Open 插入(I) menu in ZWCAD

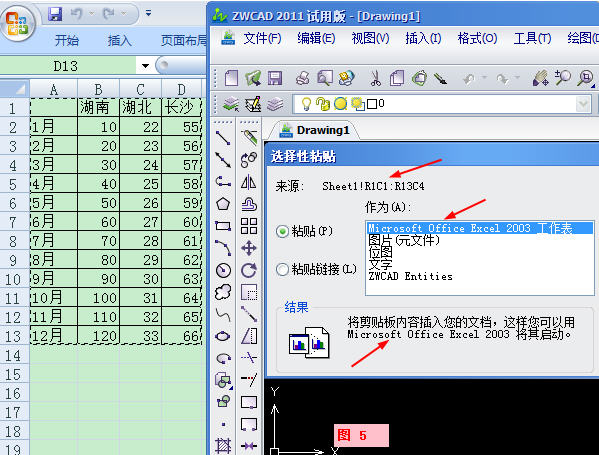pos(423,38)
